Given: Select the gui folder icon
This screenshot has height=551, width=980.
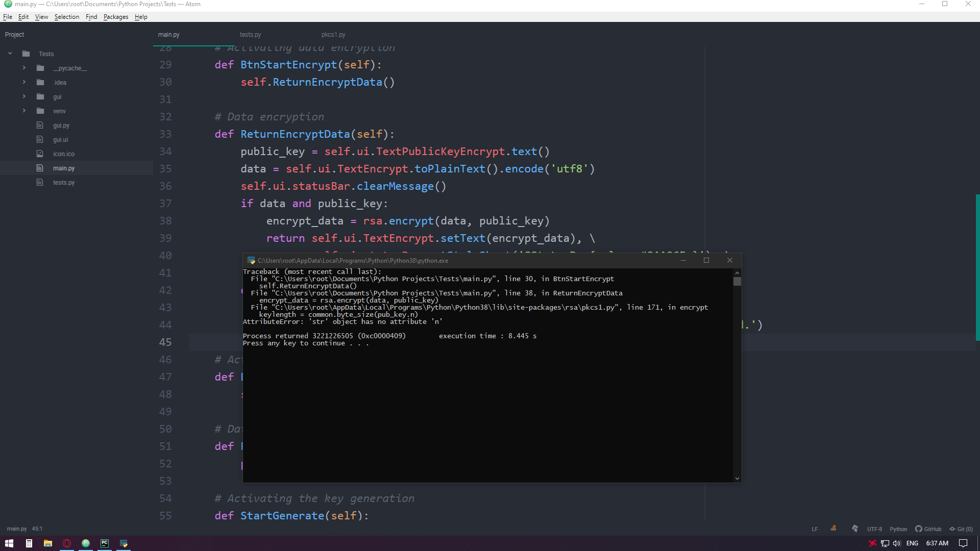Looking at the screenshot, I should tap(40, 96).
